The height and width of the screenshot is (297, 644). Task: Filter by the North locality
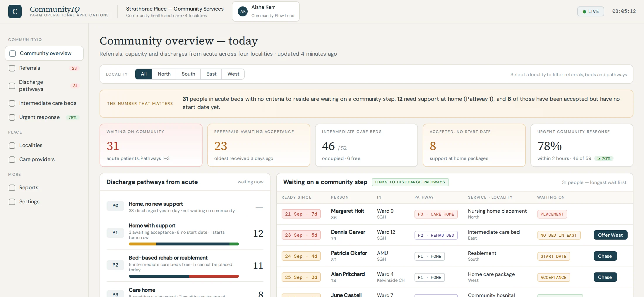tap(164, 74)
